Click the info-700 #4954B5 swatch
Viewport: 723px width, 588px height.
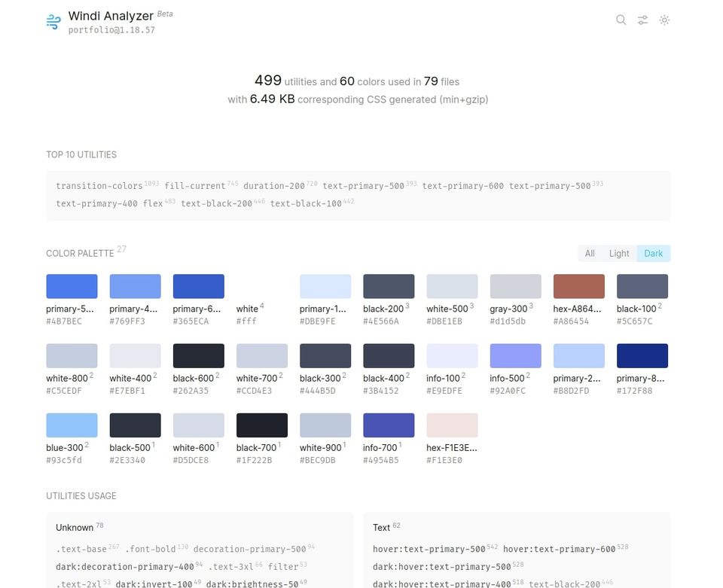[x=389, y=425]
